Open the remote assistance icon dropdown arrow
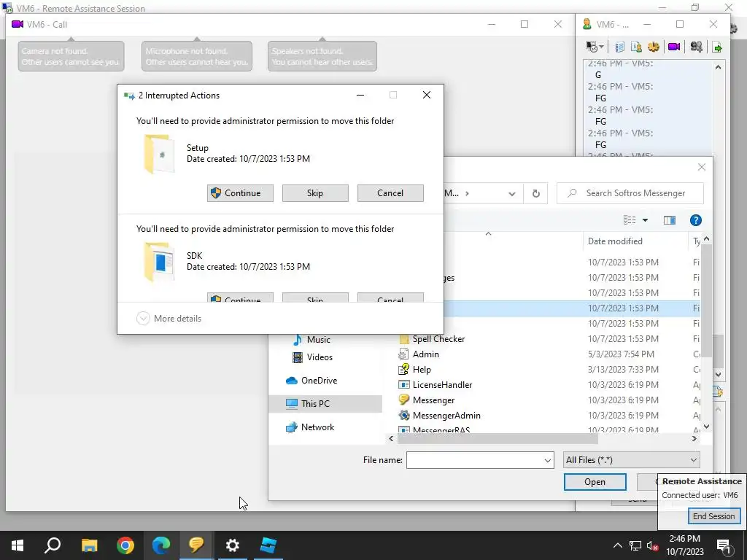 tap(602, 47)
